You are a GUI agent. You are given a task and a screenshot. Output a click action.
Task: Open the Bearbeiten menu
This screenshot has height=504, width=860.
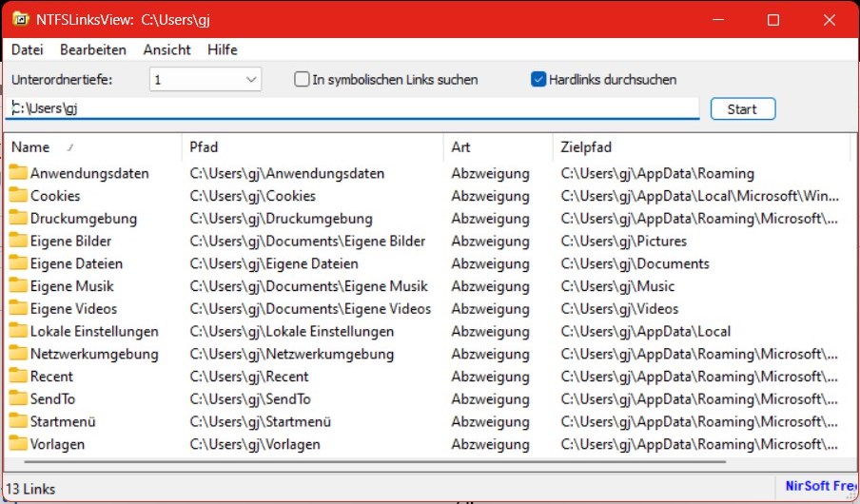pos(93,49)
